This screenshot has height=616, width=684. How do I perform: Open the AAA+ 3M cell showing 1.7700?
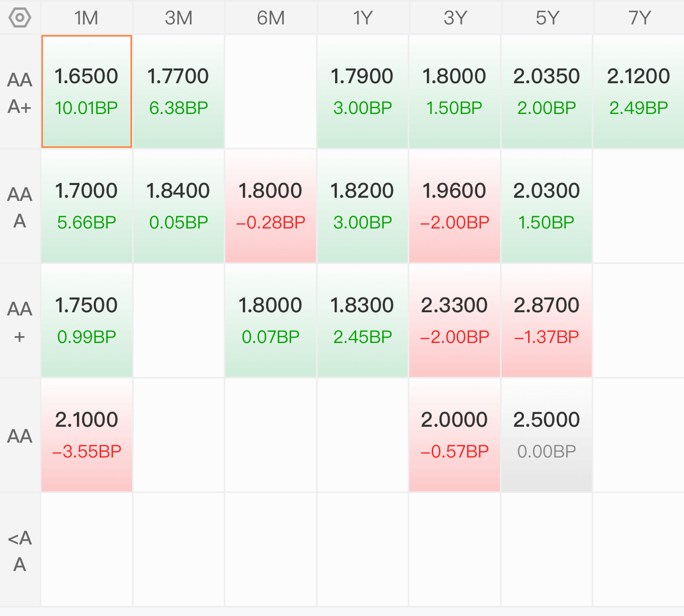click(x=179, y=92)
